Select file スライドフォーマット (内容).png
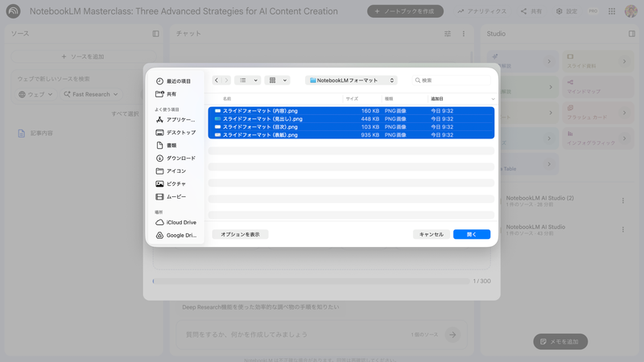Screen dimensions: 644x362 (x=351, y=111)
